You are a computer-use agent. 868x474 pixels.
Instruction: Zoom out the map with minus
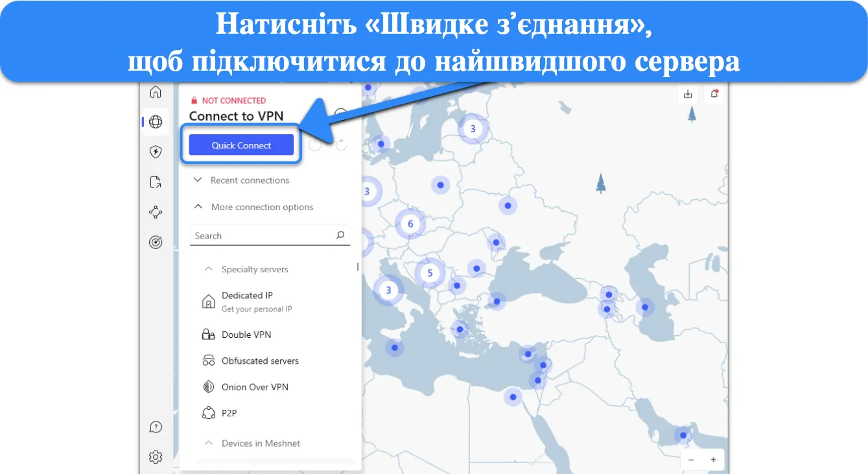(x=691, y=460)
